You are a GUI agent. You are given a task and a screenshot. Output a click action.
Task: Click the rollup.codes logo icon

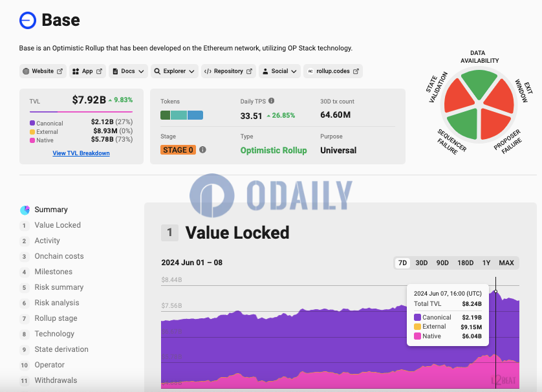pyautogui.click(x=310, y=71)
